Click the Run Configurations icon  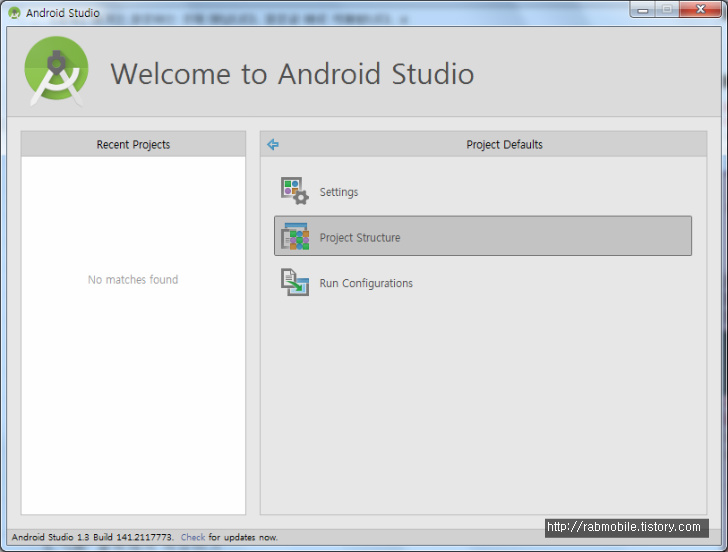click(x=294, y=282)
